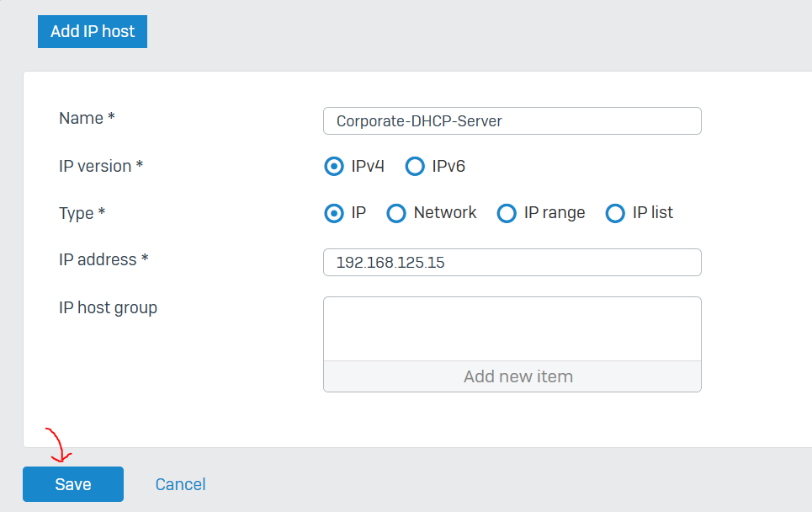Viewport: 812px width, 512px height.
Task: Click the IPv6 label text
Action: click(448, 167)
